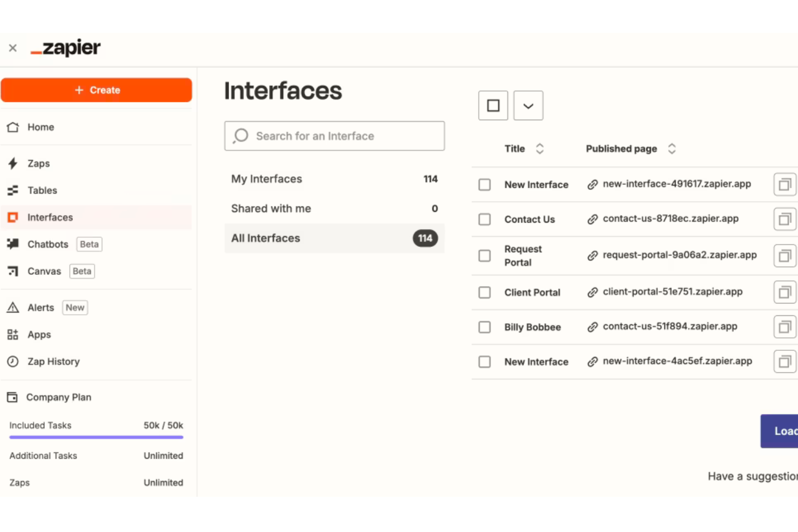This screenshot has height=532, width=798.
Task: Copy link for Billy Bobbee row
Action: [x=785, y=327]
